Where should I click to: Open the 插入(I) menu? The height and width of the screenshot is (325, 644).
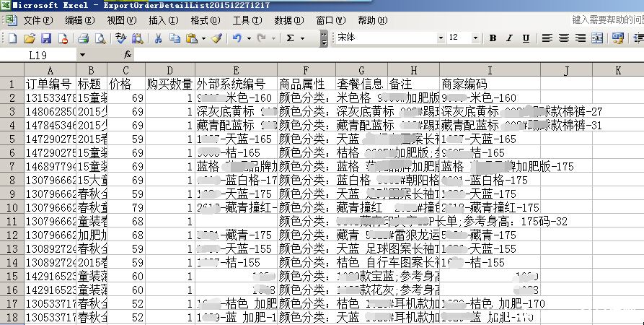(164, 20)
